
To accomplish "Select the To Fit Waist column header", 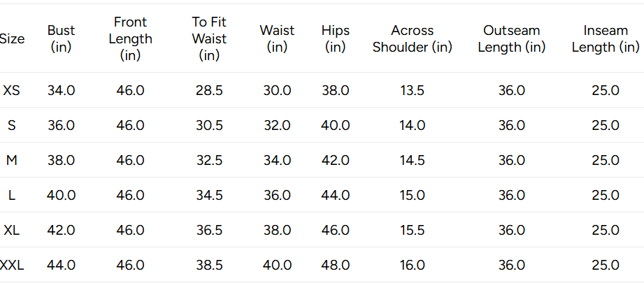I will [x=209, y=39].
